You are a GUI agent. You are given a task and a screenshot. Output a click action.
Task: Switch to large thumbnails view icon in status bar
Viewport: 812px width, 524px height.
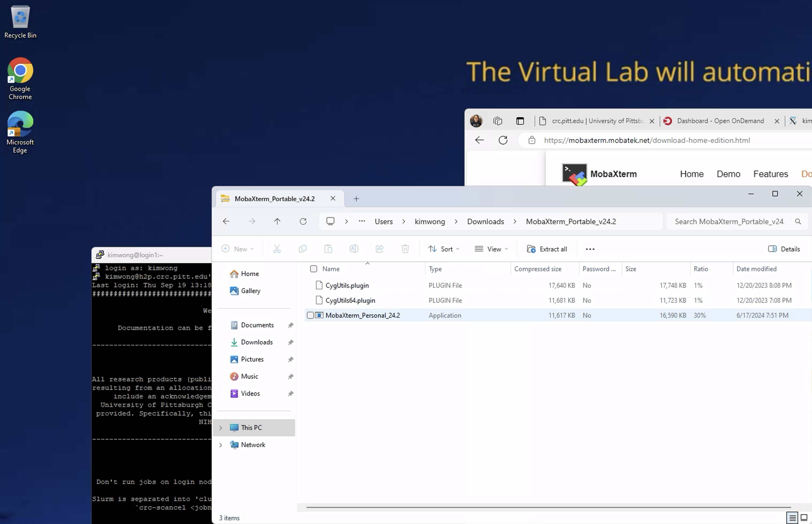coord(804,518)
